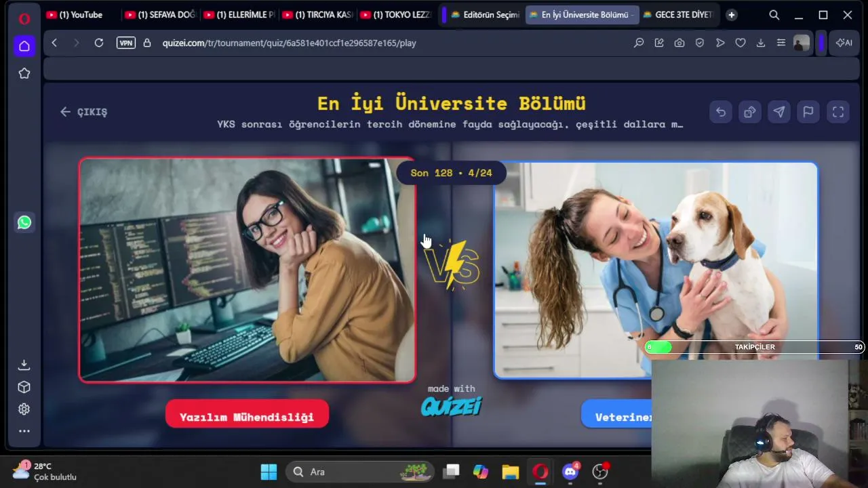Switch to the TOKYO LEZZ tab
This screenshot has height=488, width=868.
pos(395,15)
